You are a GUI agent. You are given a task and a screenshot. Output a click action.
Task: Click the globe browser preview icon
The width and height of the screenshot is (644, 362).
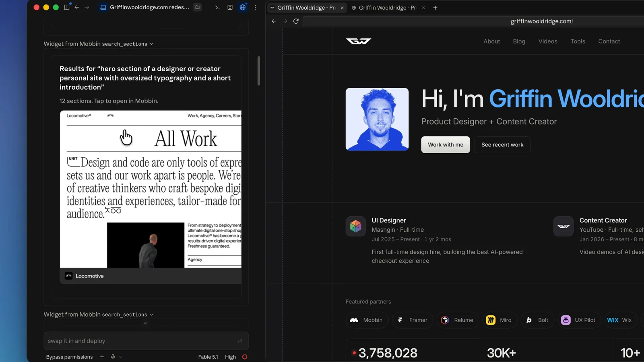(x=243, y=7)
